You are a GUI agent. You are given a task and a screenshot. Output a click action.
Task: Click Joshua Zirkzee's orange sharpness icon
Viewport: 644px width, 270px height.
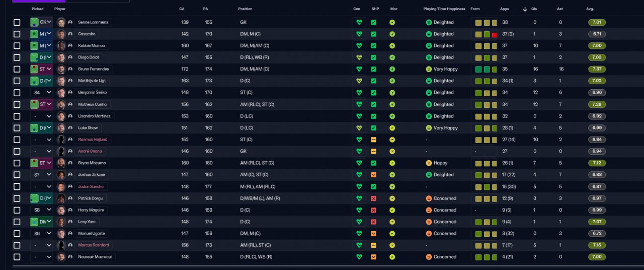(373, 175)
